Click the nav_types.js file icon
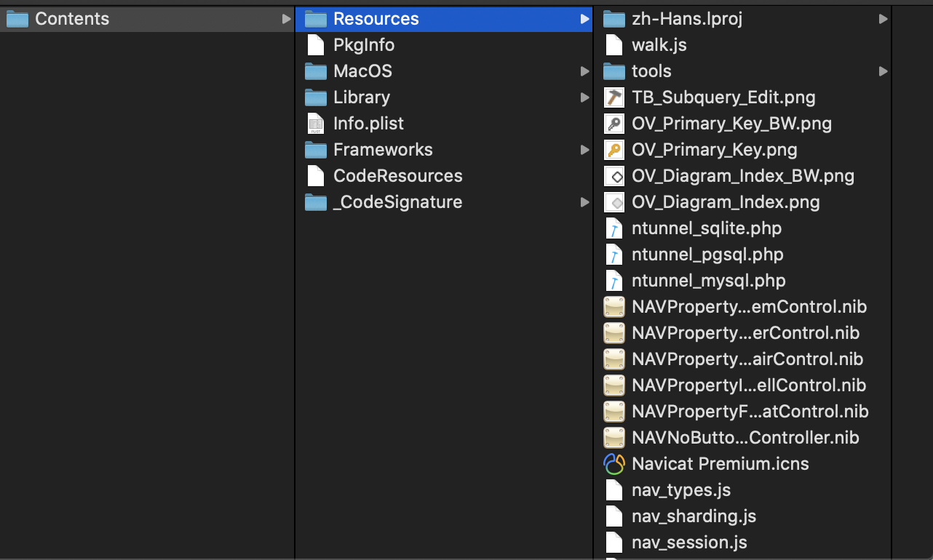 coord(615,490)
